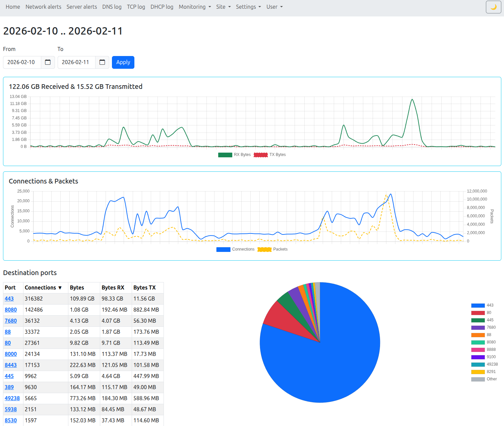Go to the Network alerts page
Screen dimensions: 504x426
(43, 7)
